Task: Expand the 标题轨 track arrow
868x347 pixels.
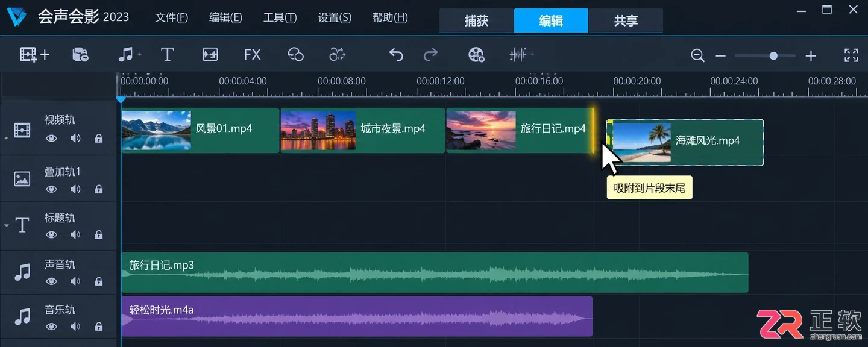Action: [7, 225]
